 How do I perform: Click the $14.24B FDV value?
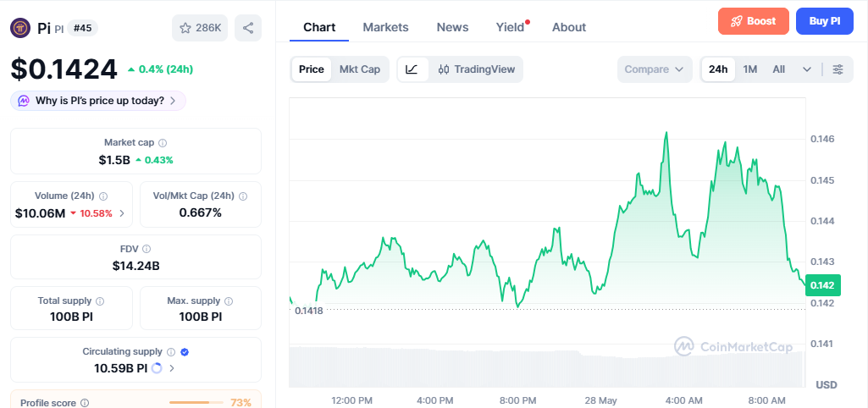(x=136, y=266)
